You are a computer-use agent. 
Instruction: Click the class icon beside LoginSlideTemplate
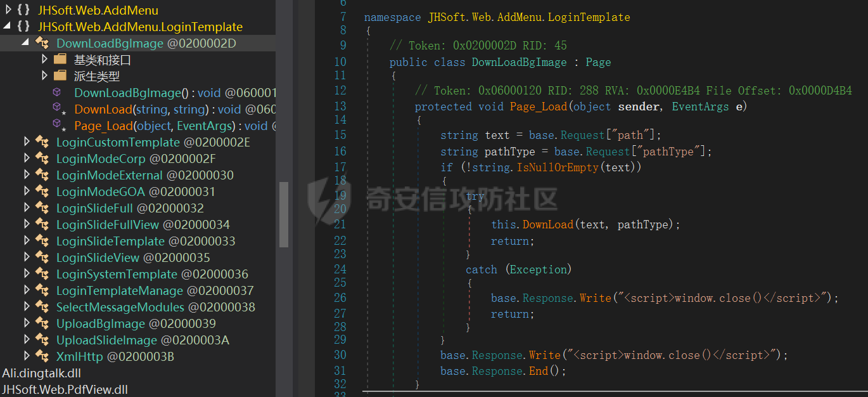click(x=42, y=241)
